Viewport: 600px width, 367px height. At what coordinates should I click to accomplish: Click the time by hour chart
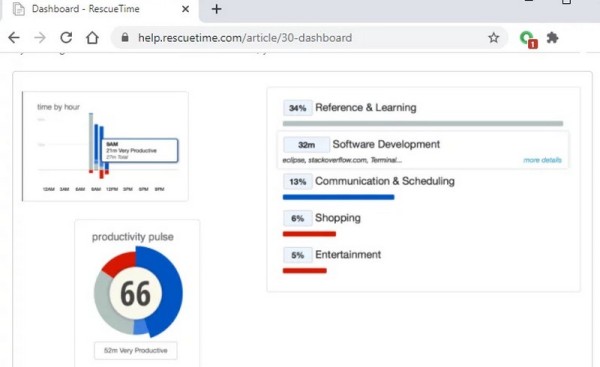(105, 147)
